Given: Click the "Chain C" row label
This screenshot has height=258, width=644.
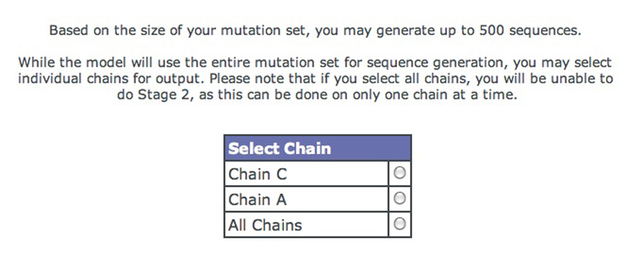Looking at the screenshot, I should pyautogui.click(x=258, y=174).
